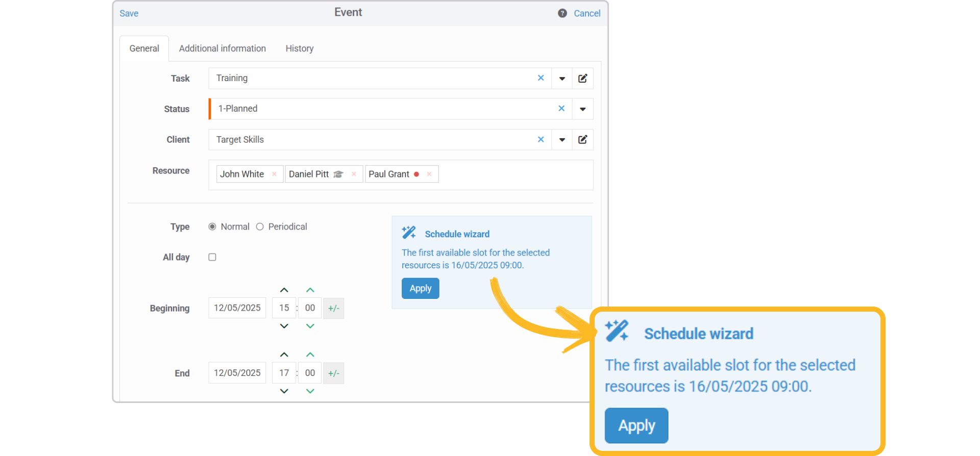Expand the Status dropdown
Viewport: 980px width, 456px height.
[x=582, y=109]
